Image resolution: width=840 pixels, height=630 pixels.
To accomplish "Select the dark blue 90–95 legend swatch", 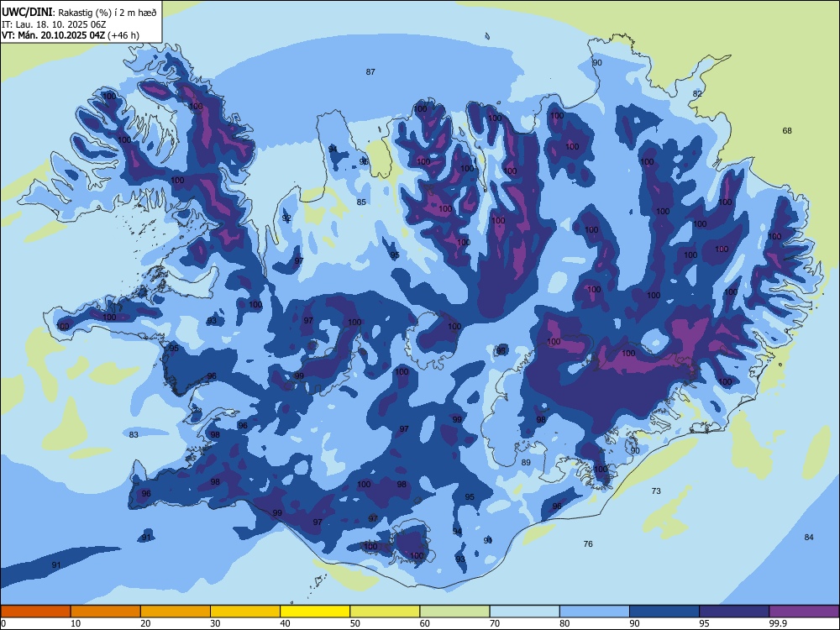I will 664,612.
